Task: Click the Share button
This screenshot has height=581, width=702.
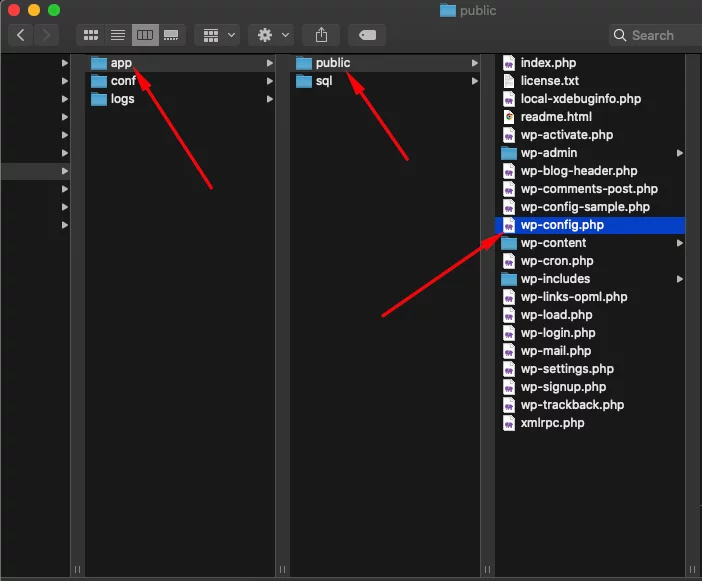Action: [321, 35]
